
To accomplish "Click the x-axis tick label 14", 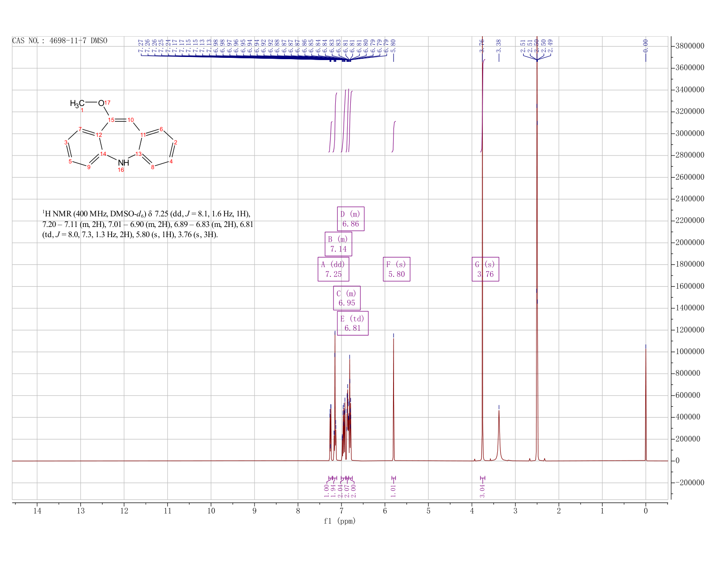I will pos(37,511).
